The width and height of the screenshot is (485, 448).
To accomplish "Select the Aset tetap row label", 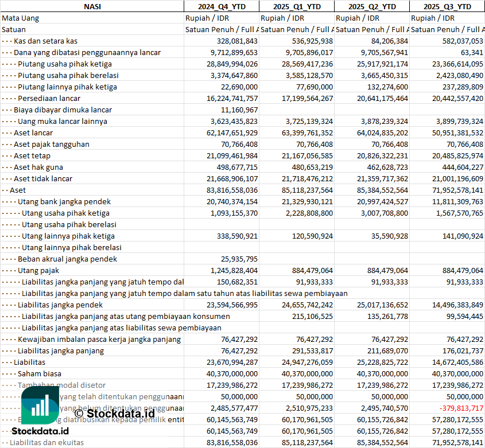I will [32, 155].
